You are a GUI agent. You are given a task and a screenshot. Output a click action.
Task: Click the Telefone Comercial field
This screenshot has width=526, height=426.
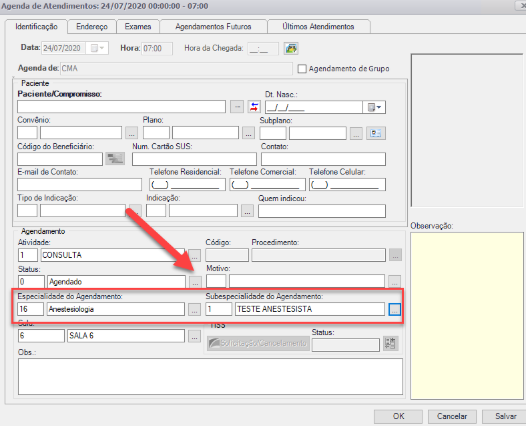(267, 184)
